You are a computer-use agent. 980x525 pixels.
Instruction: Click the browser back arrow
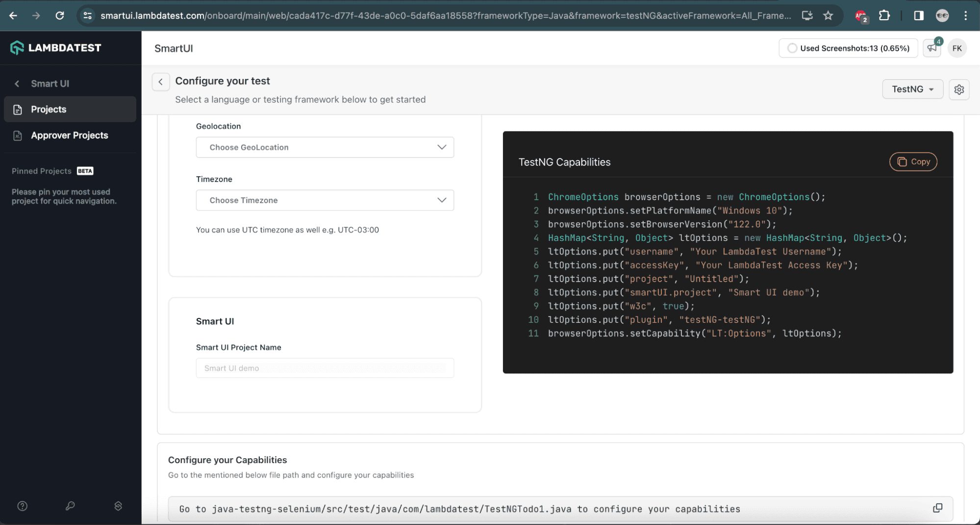pos(13,16)
